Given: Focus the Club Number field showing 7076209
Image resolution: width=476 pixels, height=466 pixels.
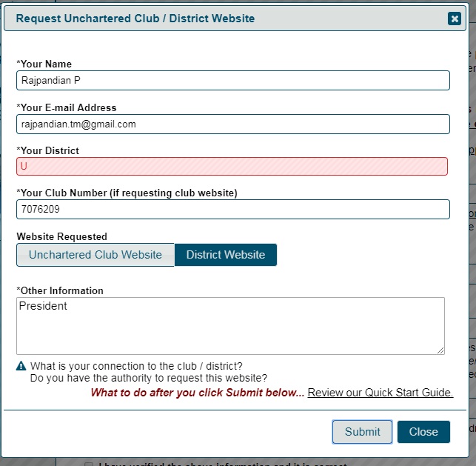Looking at the screenshot, I should tap(233, 210).
